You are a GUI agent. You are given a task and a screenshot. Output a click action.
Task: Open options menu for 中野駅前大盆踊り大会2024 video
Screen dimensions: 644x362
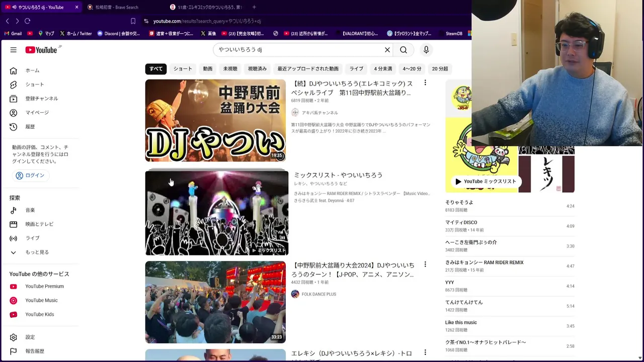click(425, 264)
